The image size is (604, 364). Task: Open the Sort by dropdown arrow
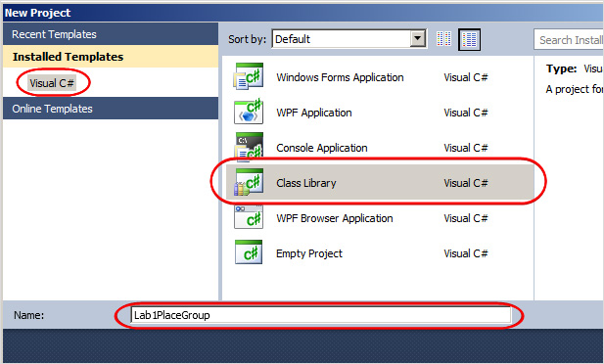418,39
